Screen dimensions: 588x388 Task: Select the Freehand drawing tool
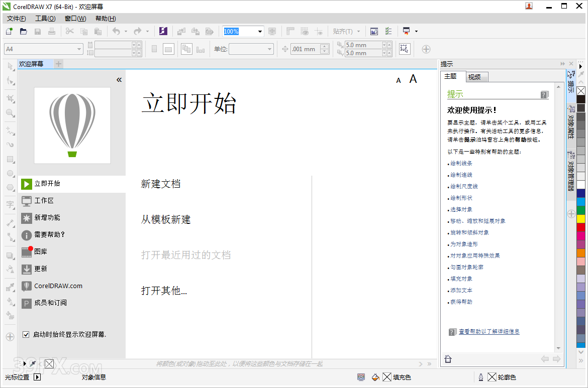[x=10, y=131]
